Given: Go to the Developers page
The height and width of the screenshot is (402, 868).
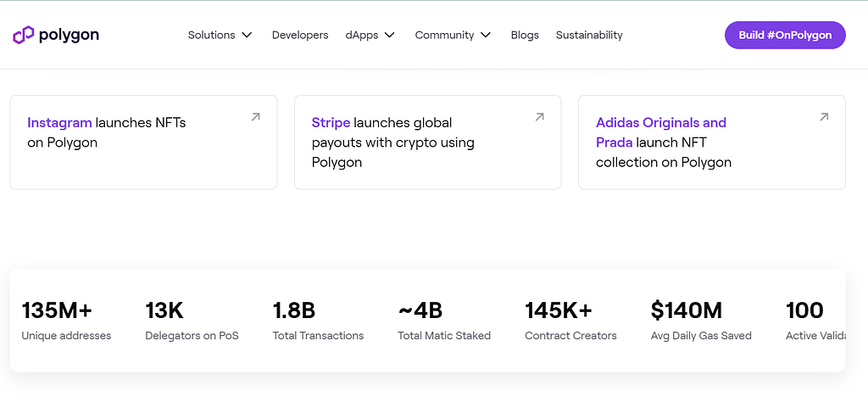Looking at the screenshot, I should [x=300, y=35].
